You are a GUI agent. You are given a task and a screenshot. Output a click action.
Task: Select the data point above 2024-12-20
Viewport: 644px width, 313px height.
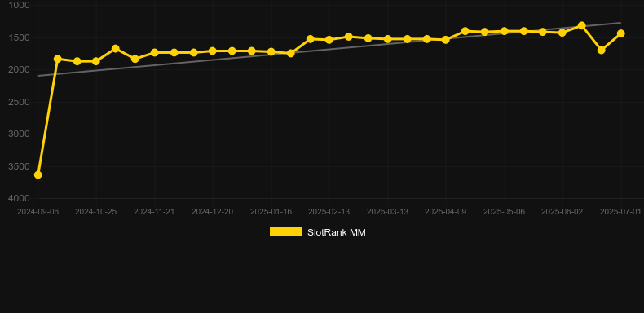(212, 51)
